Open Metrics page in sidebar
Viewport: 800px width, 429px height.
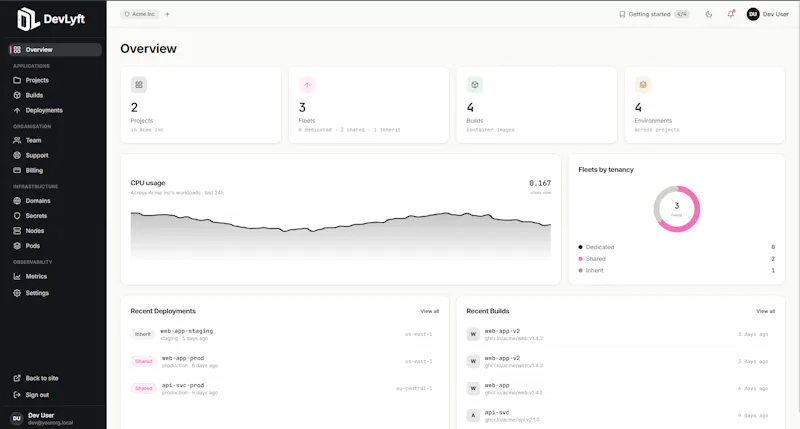coord(55,276)
